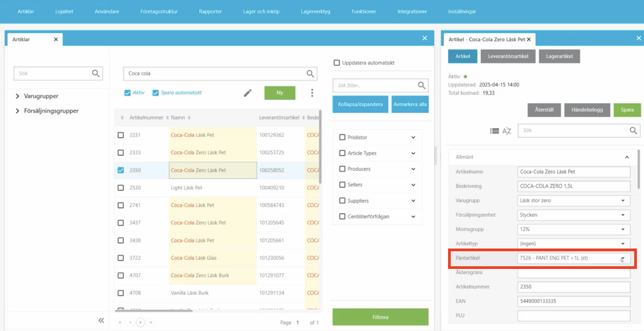
Task: Expand the Sellers filter chevron
Action: coord(413,185)
